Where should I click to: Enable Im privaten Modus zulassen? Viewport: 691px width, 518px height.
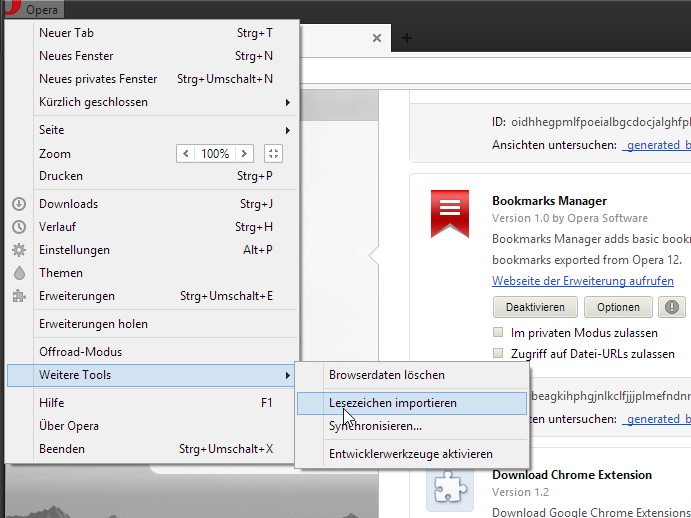coord(498,332)
